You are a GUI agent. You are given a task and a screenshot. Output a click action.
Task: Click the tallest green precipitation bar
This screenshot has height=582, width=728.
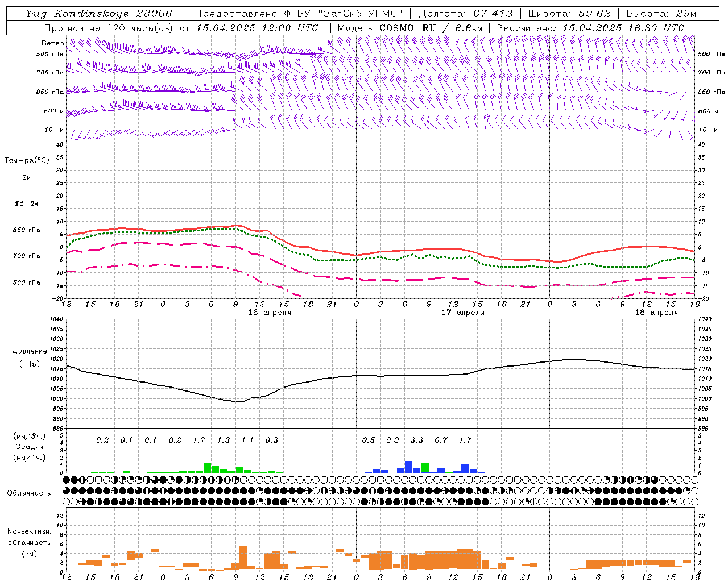coord(208,468)
